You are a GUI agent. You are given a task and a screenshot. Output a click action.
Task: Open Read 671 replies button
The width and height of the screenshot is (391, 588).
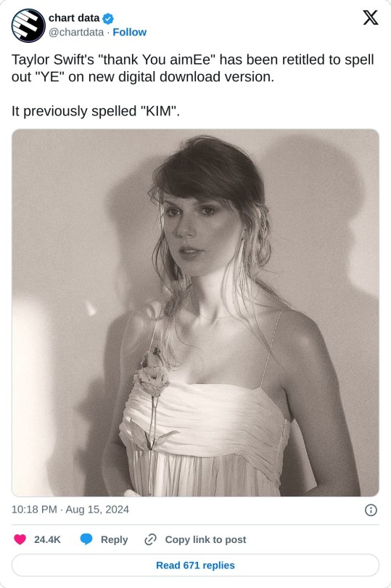pos(195,565)
